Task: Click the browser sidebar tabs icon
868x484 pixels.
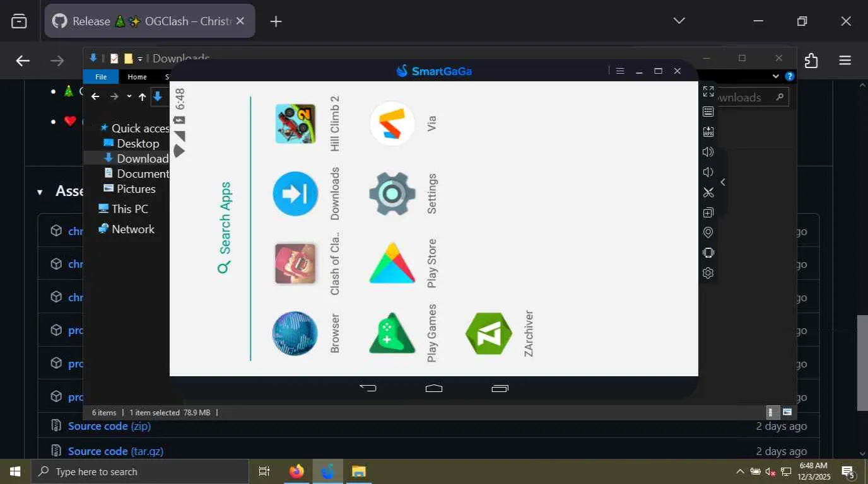Action: point(20,21)
